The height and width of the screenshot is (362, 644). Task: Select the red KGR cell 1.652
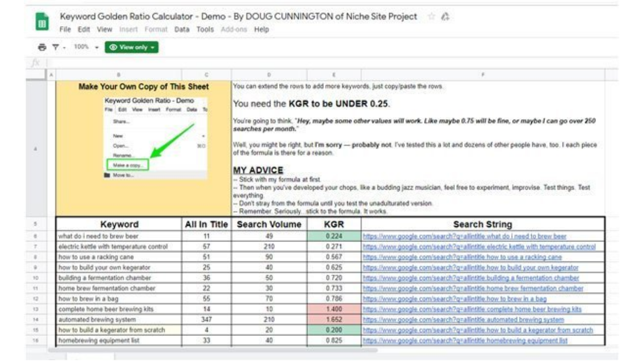point(334,319)
